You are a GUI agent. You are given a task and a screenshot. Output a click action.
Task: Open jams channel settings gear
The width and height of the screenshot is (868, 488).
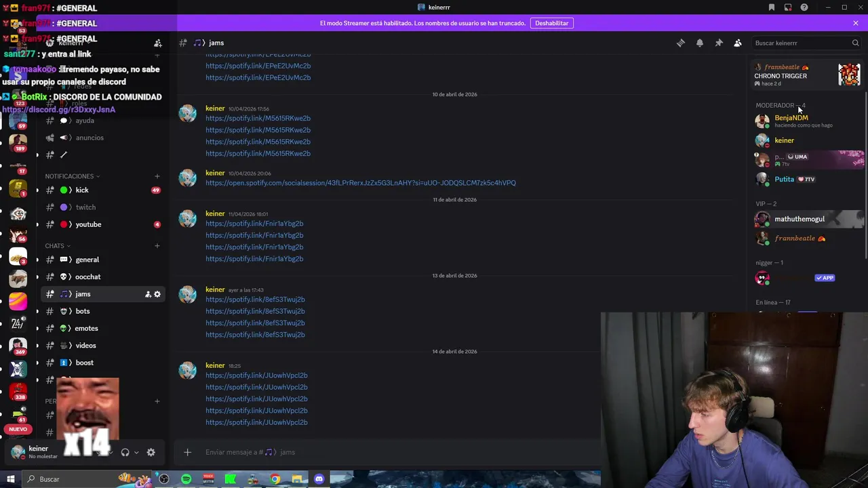pyautogui.click(x=157, y=294)
